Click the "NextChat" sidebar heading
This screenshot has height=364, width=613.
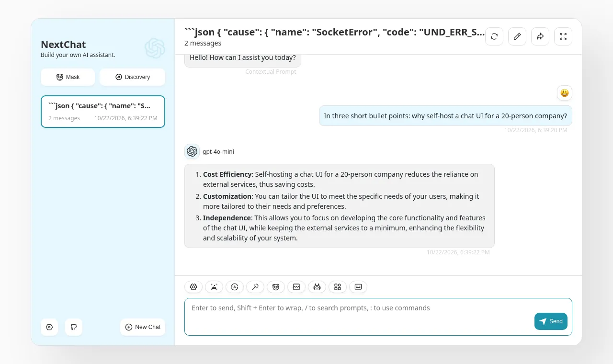point(63,45)
